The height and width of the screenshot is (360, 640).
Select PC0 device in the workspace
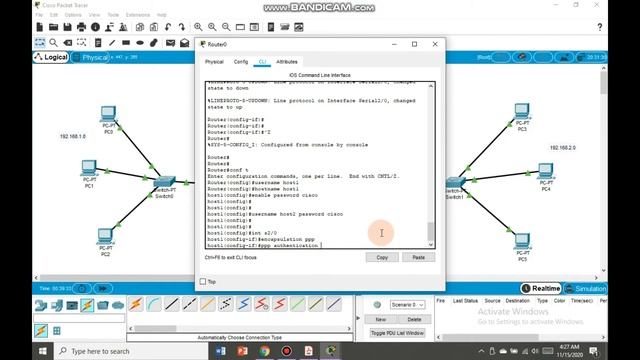tap(108, 114)
